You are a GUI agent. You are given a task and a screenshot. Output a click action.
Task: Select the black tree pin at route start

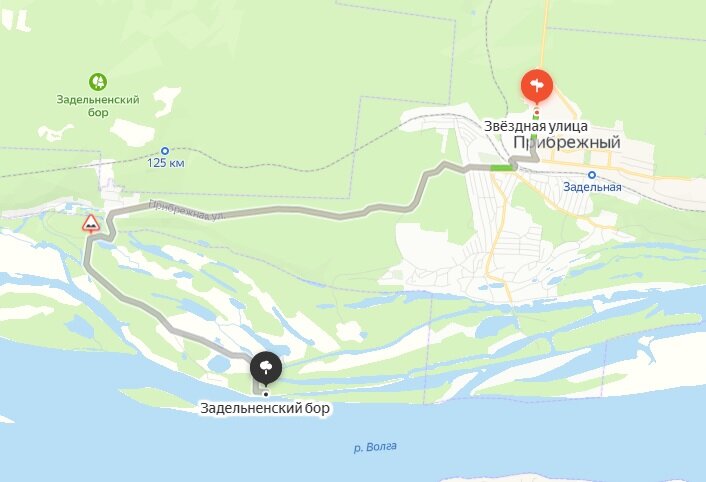point(266,368)
